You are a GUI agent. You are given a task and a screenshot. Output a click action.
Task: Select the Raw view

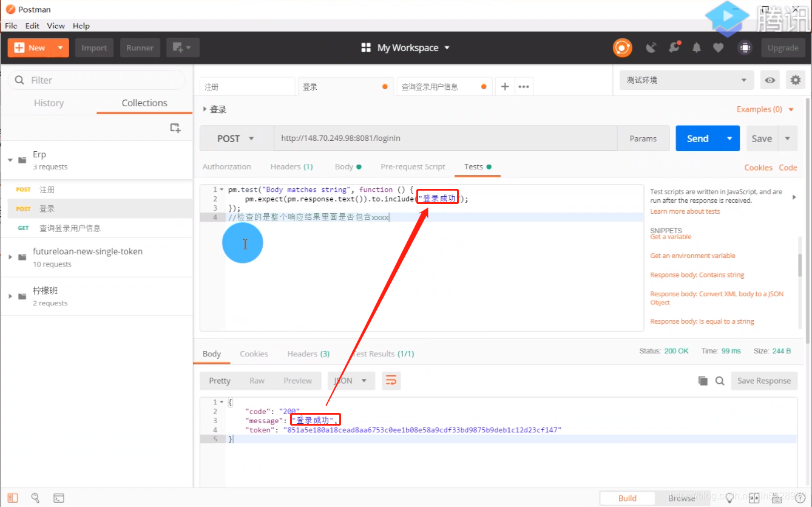pyautogui.click(x=257, y=381)
